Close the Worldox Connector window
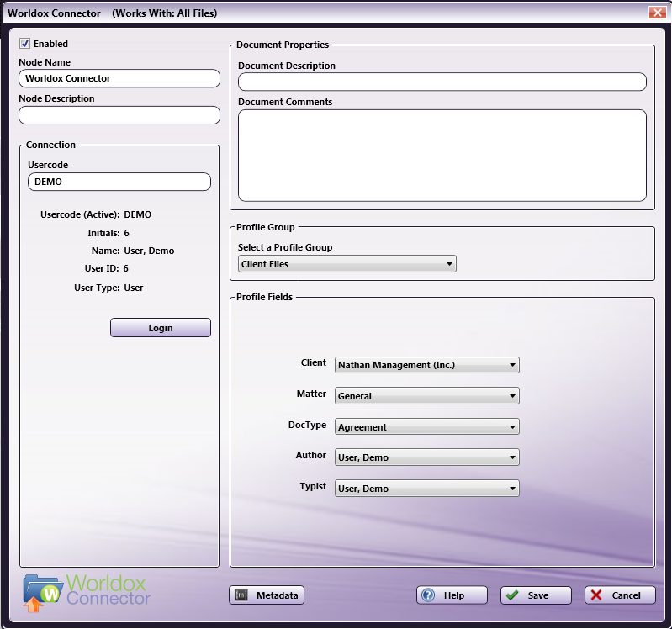Screen dimensions: 672x629 click(x=657, y=13)
